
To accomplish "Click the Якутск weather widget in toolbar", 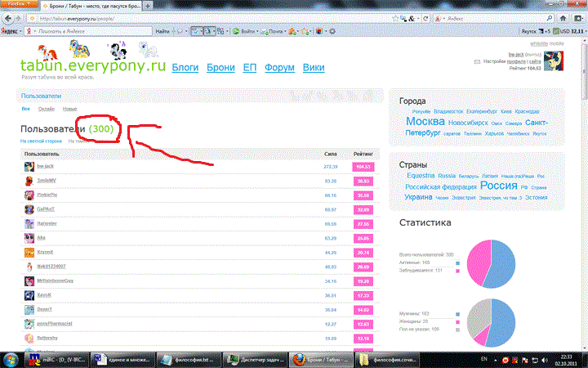I will click(536, 31).
